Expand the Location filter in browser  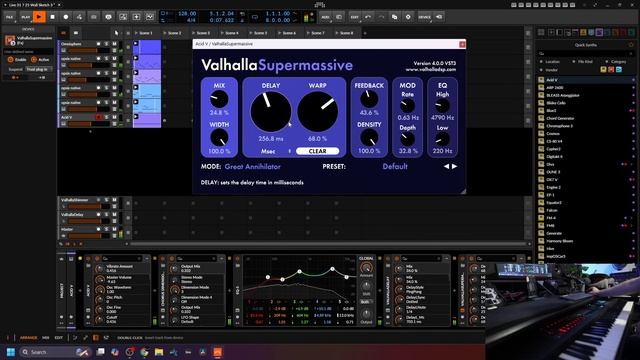click(550, 62)
